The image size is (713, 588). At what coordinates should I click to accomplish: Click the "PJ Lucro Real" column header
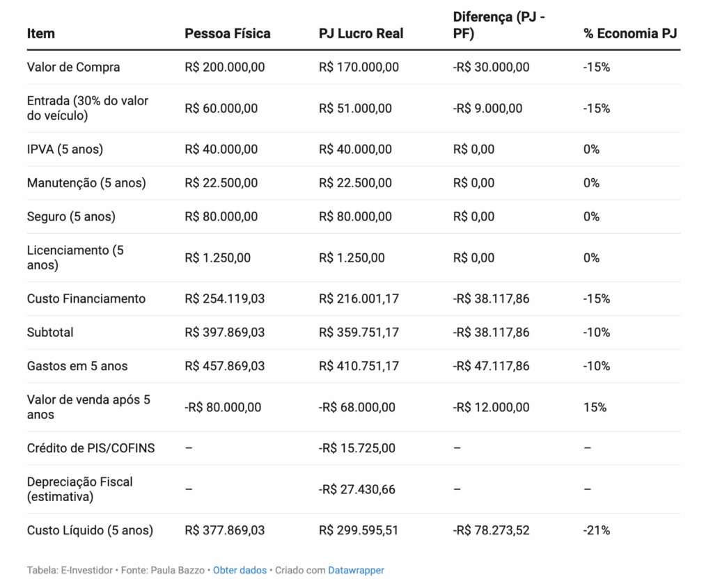[x=361, y=33]
